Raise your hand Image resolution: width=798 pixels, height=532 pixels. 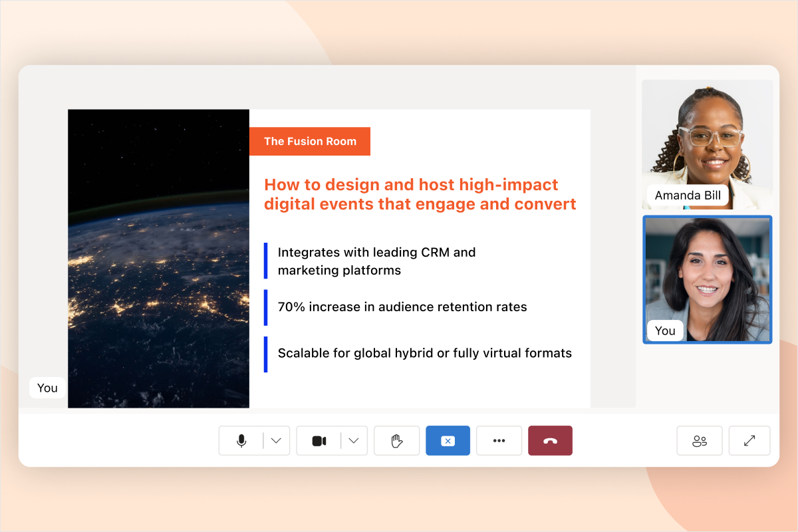(x=397, y=441)
